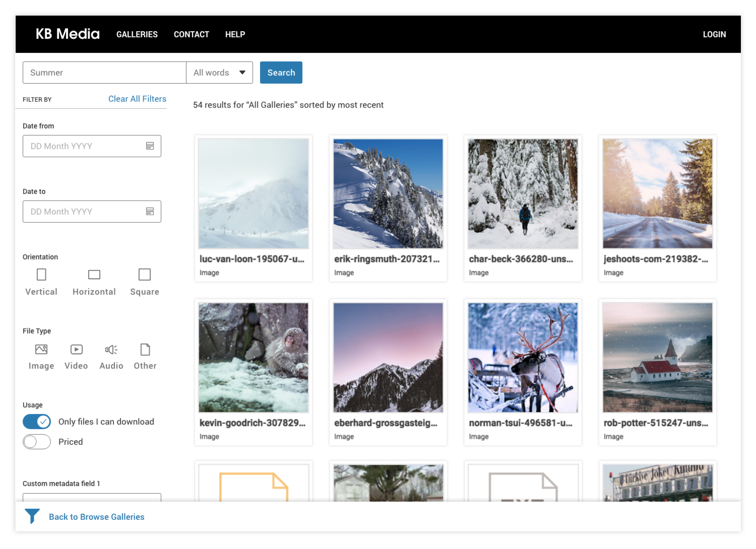Screen dimensions: 756x549
Task: Click the char-beck-366280 file name
Action: (521, 259)
